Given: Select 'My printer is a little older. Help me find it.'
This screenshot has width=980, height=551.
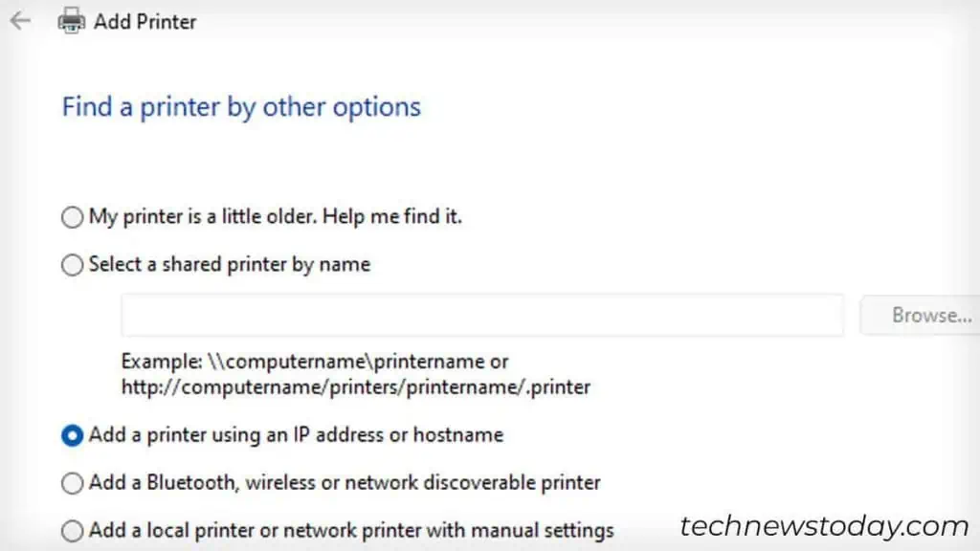Looking at the screenshot, I should click(72, 217).
